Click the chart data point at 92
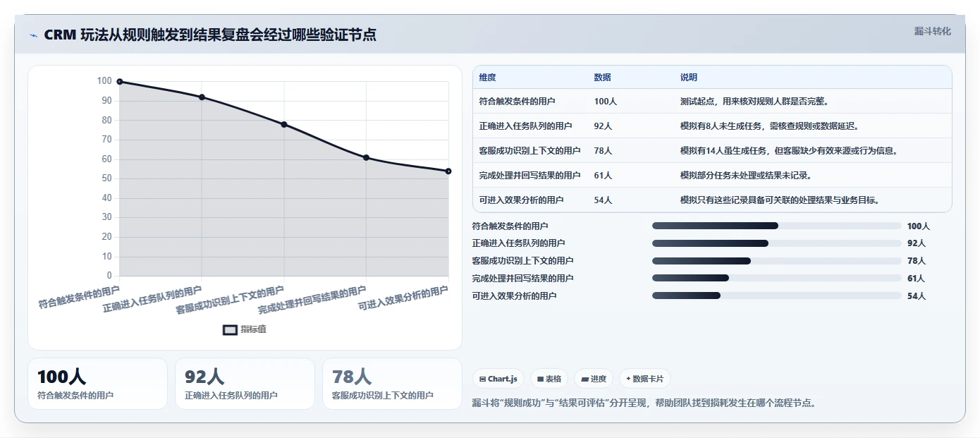The height and width of the screenshot is (438, 980). coord(202,97)
